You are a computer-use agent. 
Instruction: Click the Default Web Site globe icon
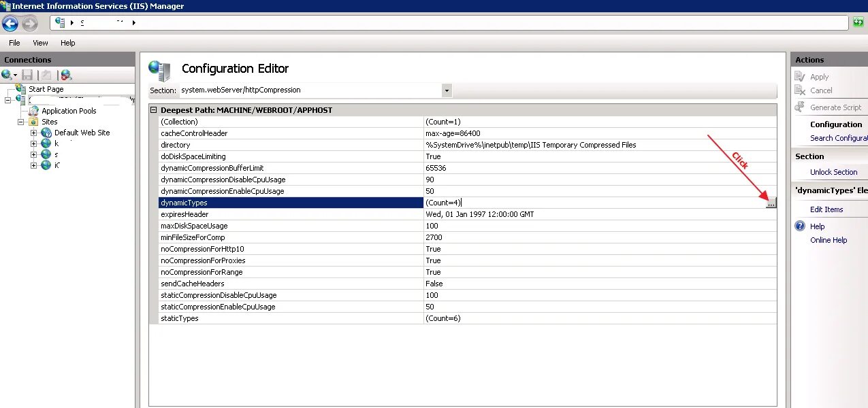pos(46,133)
